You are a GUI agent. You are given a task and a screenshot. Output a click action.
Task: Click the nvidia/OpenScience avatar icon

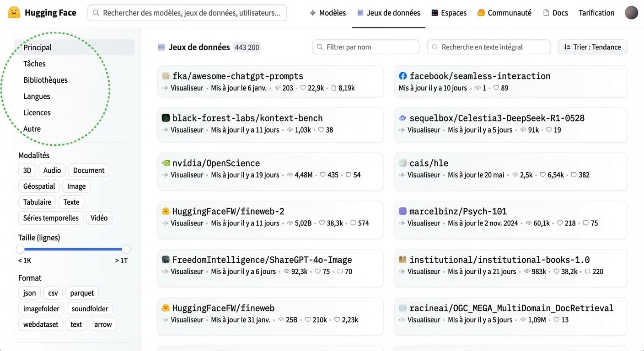coord(166,163)
